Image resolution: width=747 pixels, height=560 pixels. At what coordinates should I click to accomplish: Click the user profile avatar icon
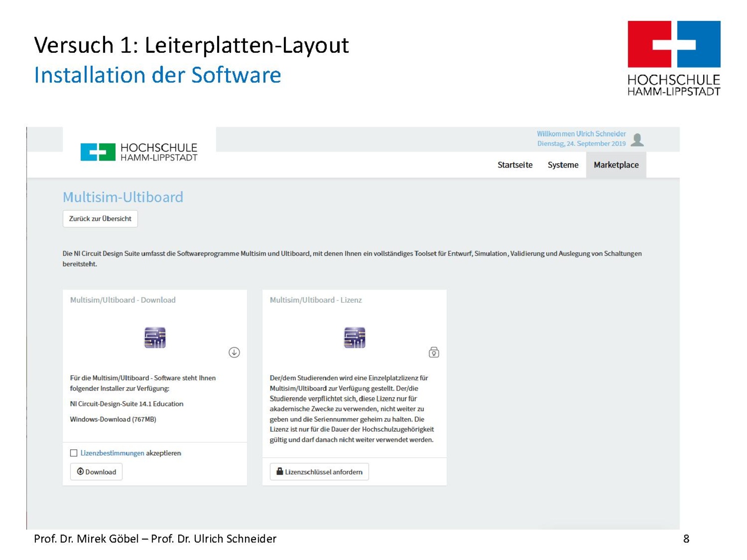(x=637, y=140)
